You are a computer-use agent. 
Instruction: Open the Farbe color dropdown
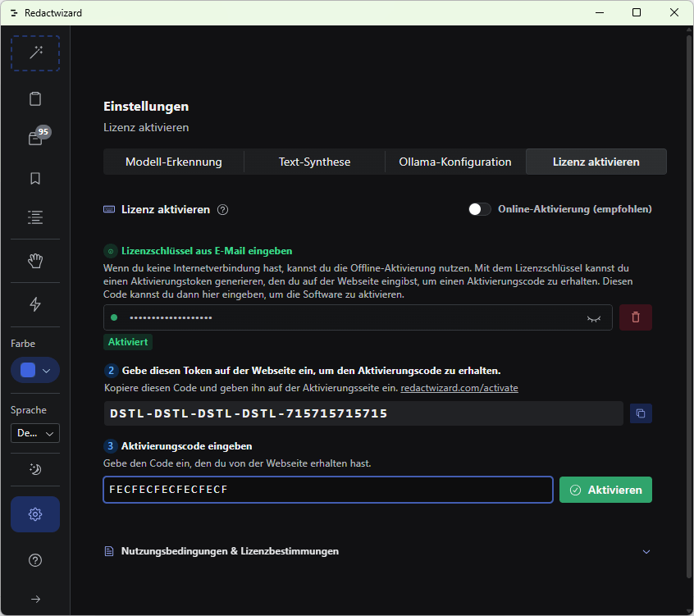pos(35,370)
